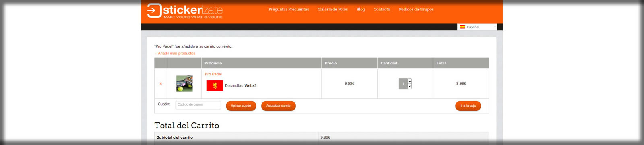Click the Aplicar cupón button

pyautogui.click(x=241, y=106)
